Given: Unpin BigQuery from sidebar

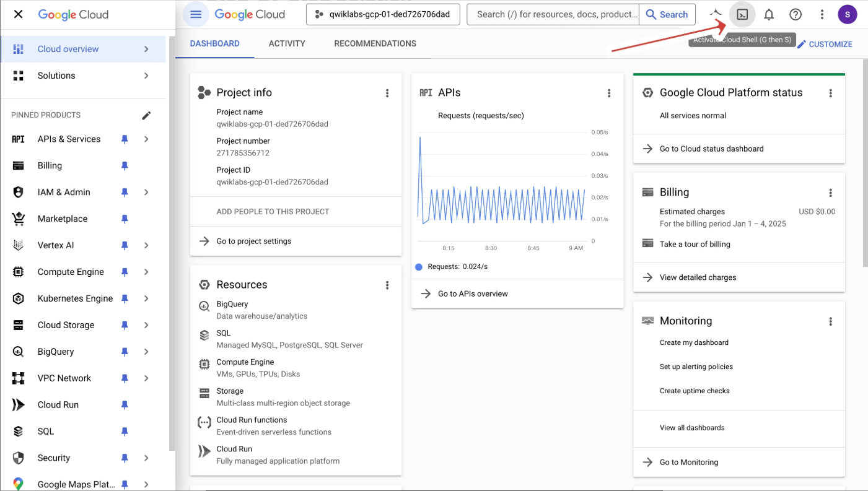Looking at the screenshot, I should tap(125, 352).
